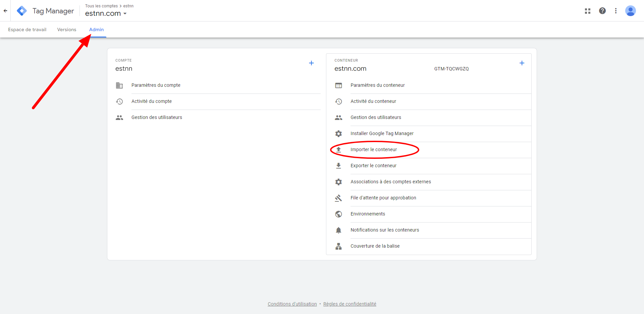Switch to the Versions tab
The image size is (644, 314).
(66, 29)
